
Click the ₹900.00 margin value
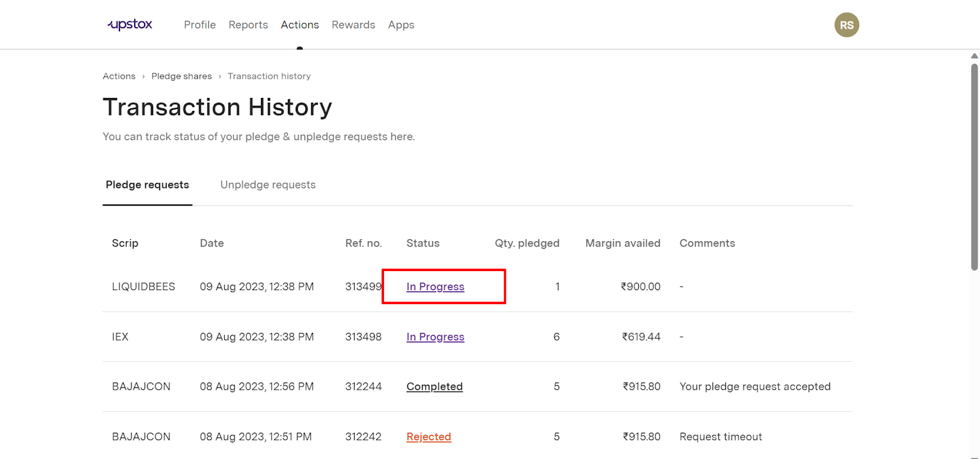click(x=641, y=286)
